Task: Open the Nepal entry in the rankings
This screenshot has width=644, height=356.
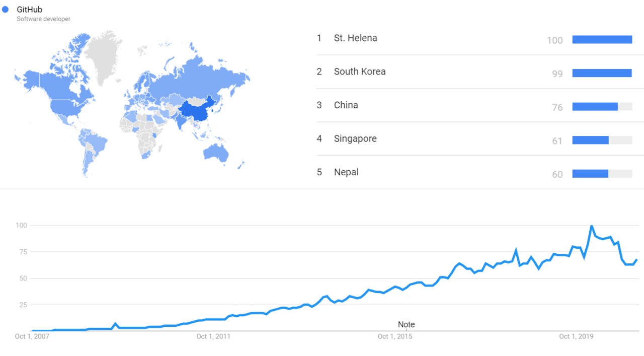Action: 346,172
